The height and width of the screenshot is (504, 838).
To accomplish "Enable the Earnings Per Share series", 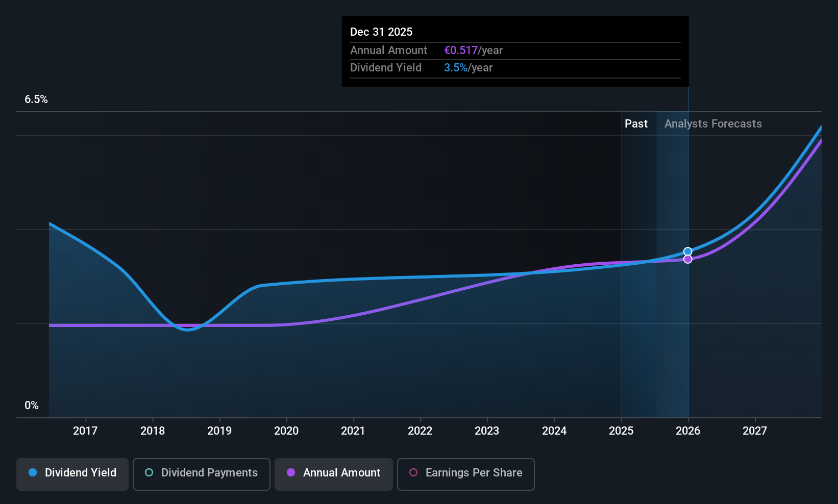I will coord(465,474).
